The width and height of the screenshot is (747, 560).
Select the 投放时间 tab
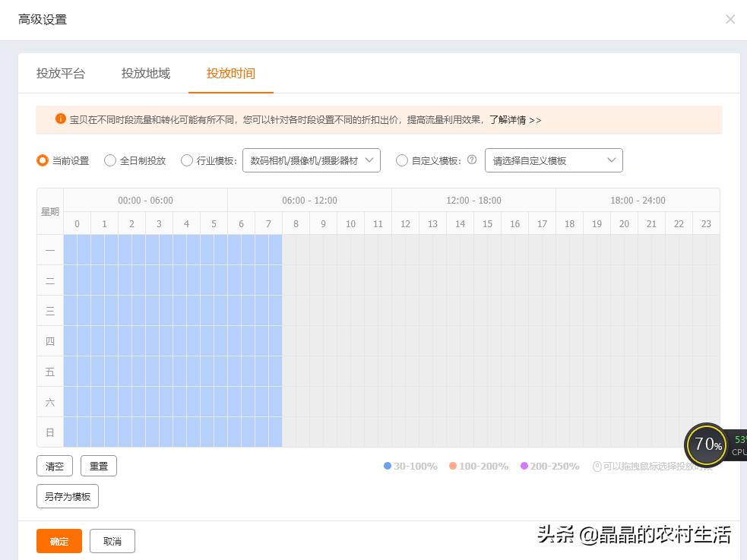[231, 73]
